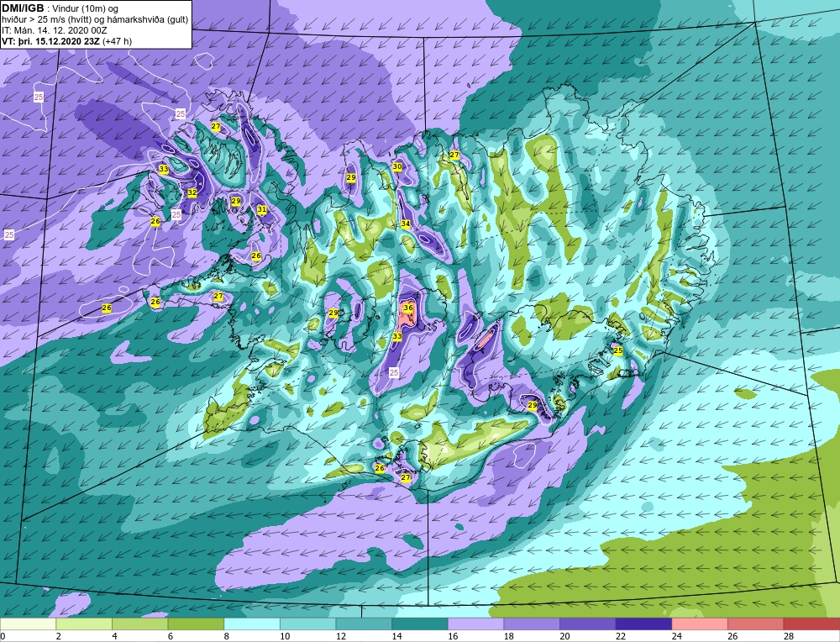Click the 22–24 dark indigo legend swatch
The height and width of the screenshot is (642, 840).
[644, 624]
